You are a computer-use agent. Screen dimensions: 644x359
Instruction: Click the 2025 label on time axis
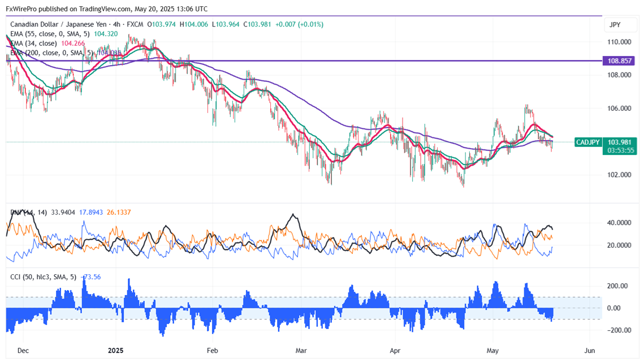tap(115, 351)
